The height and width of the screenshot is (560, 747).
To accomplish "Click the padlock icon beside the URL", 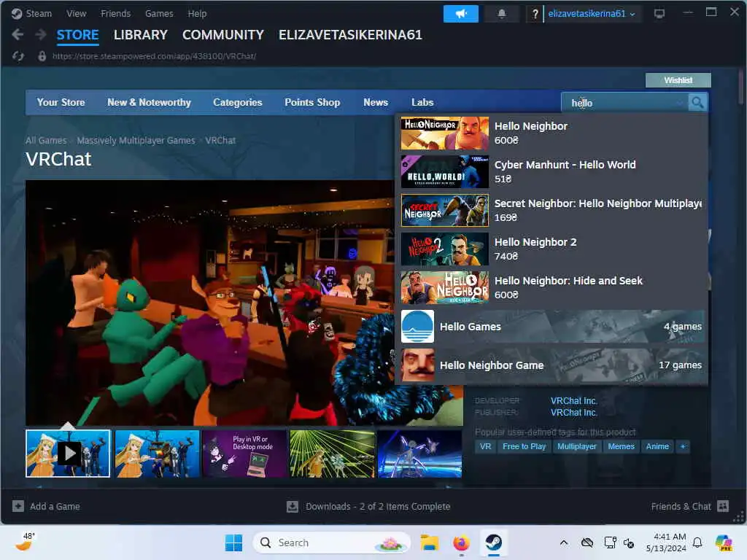I will pyautogui.click(x=42, y=56).
